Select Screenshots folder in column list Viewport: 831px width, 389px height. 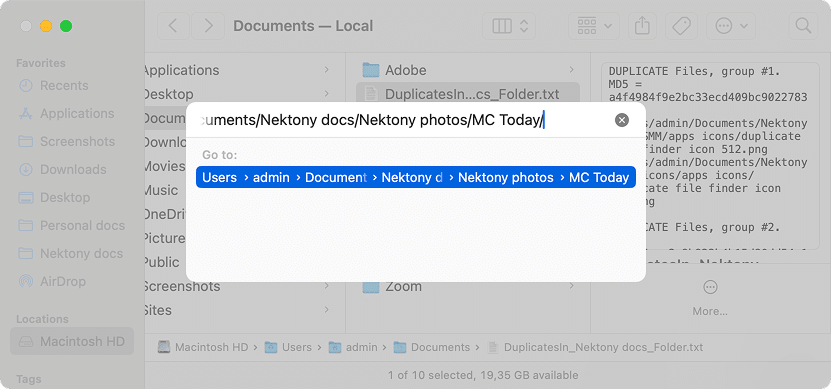point(181,286)
